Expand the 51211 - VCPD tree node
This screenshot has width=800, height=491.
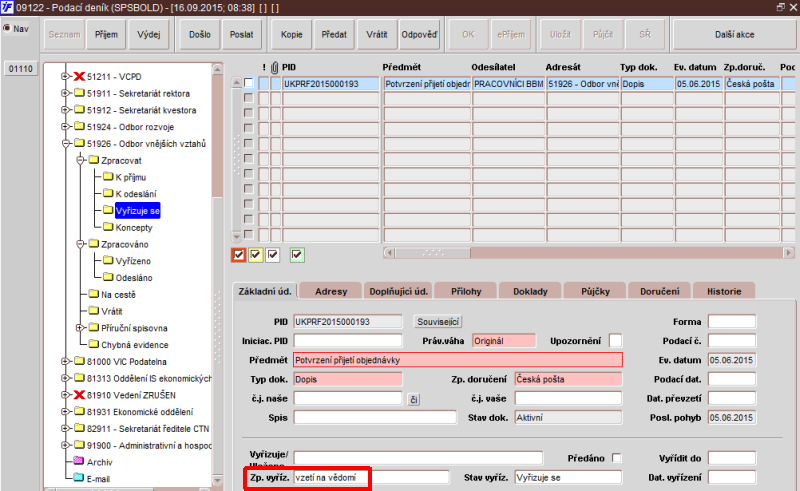point(65,77)
